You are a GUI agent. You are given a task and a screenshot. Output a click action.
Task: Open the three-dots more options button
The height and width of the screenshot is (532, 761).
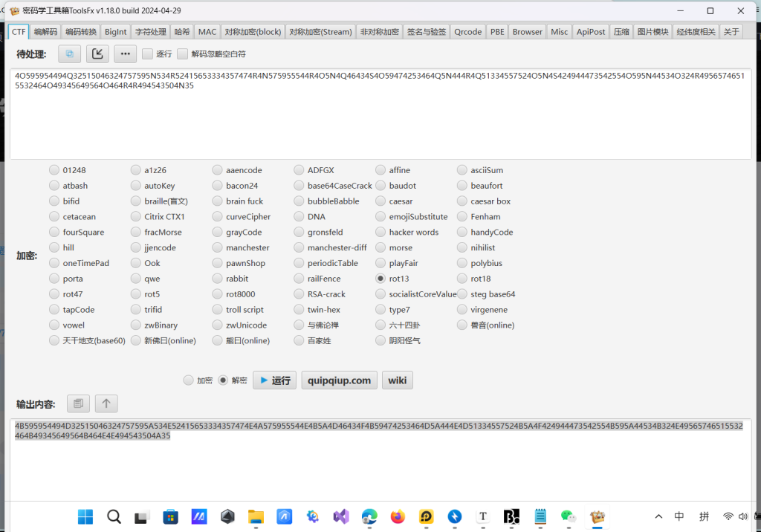pos(125,53)
